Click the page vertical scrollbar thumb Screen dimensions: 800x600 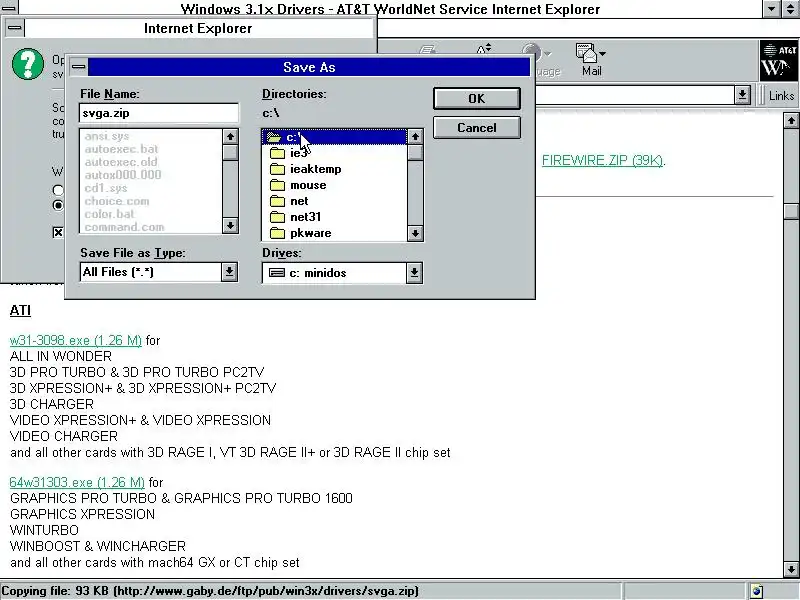click(791, 212)
